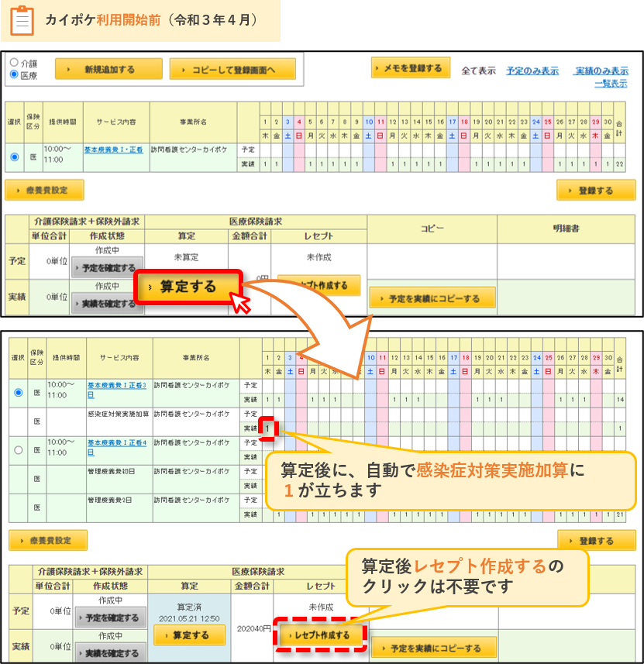Open the 実績のみ表示 link
The width and height of the screenshot is (644, 664).
coord(601,71)
